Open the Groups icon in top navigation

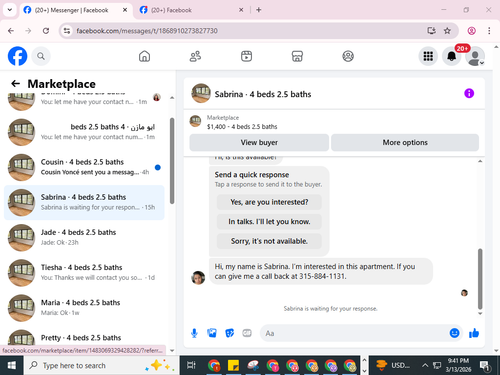tap(348, 56)
